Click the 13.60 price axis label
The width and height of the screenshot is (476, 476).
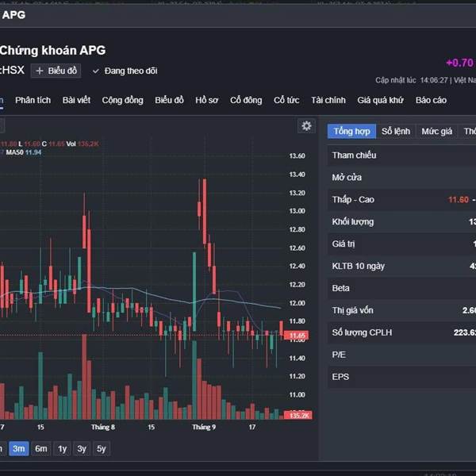(297, 155)
